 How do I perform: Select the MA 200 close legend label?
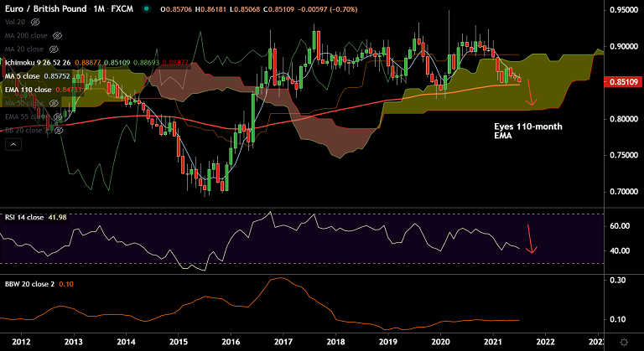[x=26, y=36]
